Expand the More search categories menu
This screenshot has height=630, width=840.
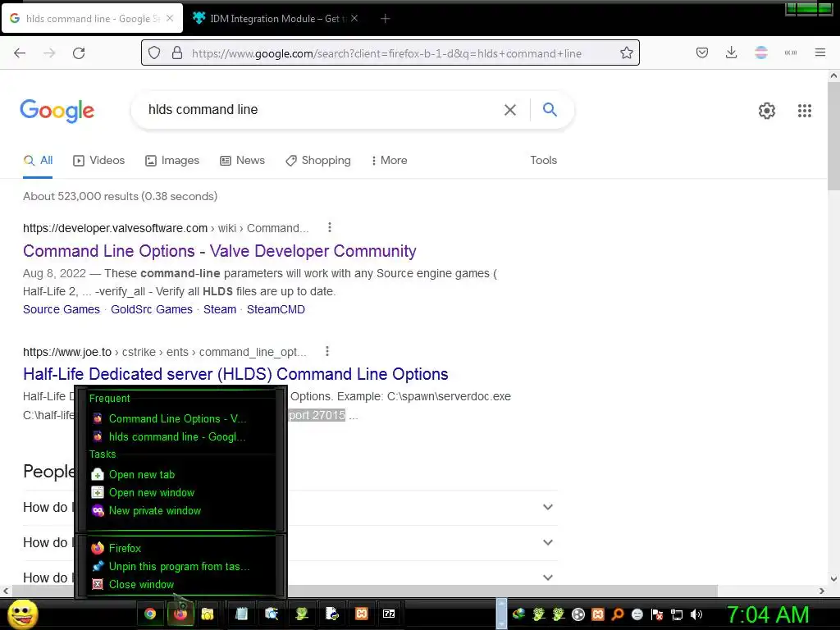390,160
